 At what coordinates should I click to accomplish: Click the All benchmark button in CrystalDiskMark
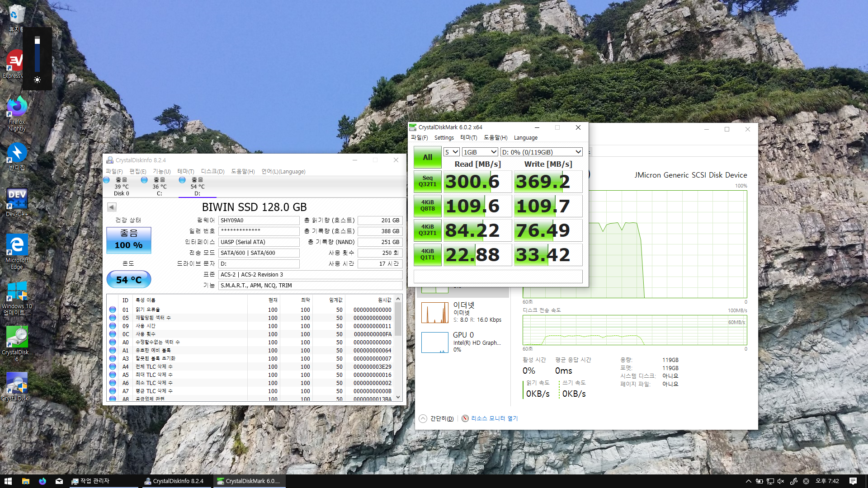tap(427, 157)
